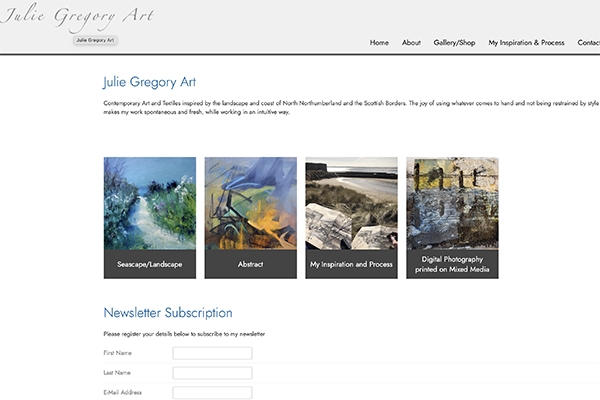Click the small Julie Gregory Art tooltip label
Screen dimensions: 600x400
point(95,40)
